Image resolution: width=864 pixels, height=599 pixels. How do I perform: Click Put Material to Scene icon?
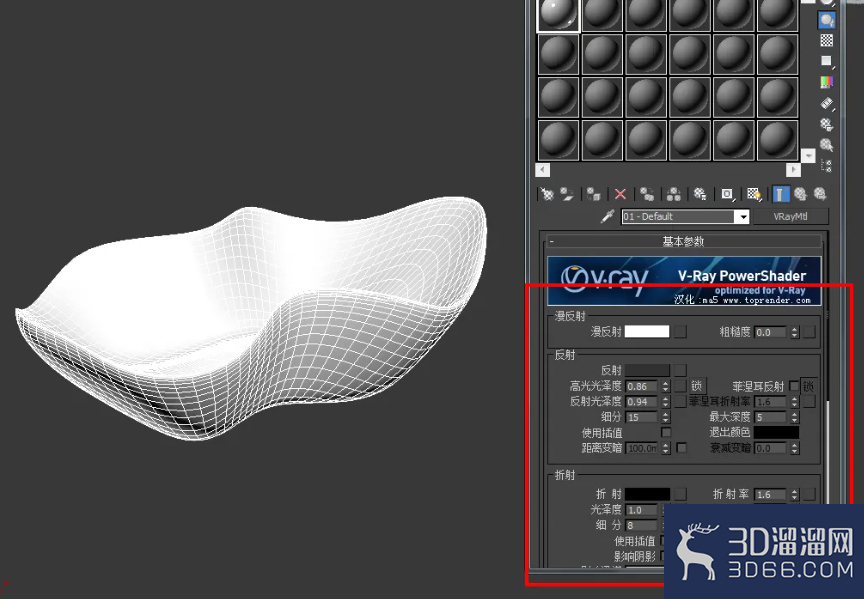point(567,194)
